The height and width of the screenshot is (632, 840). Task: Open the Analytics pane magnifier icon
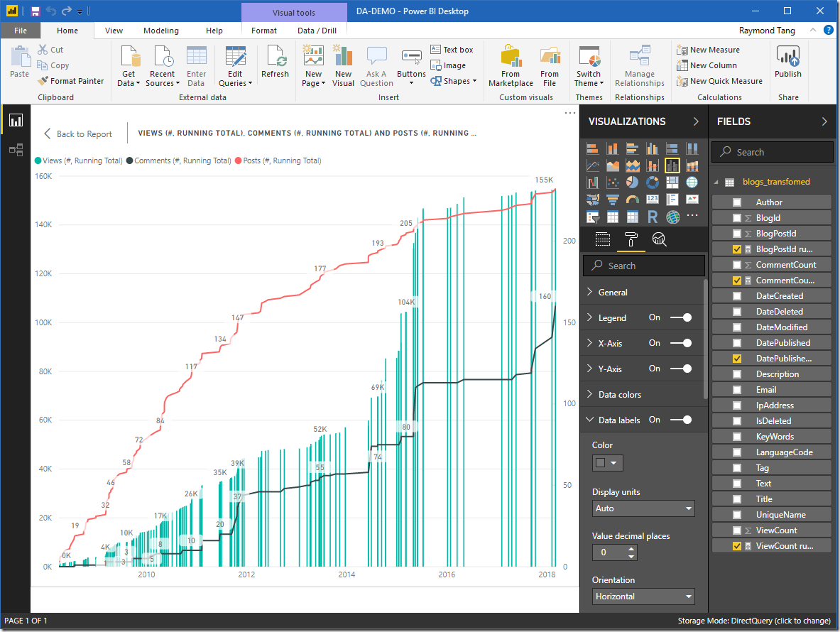click(659, 239)
